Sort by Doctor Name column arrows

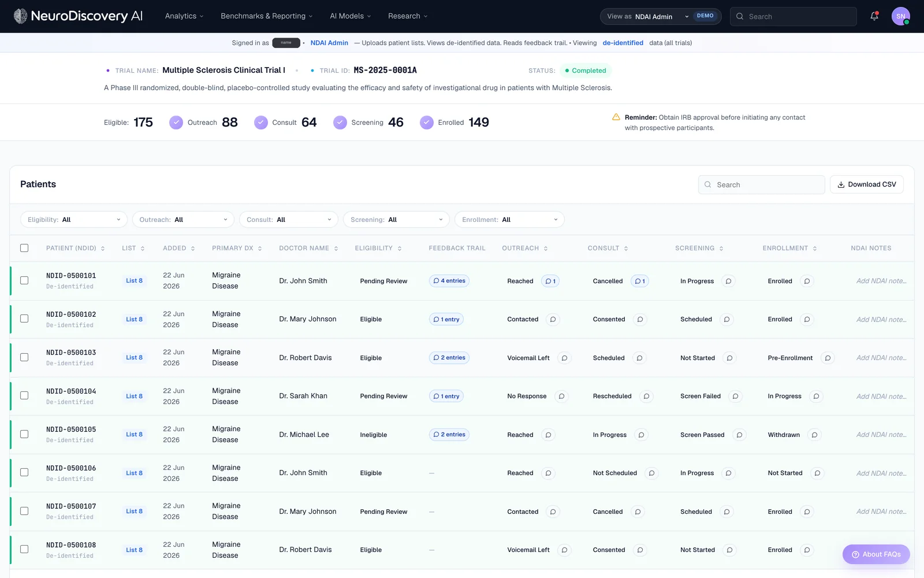pyautogui.click(x=336, y=249)
